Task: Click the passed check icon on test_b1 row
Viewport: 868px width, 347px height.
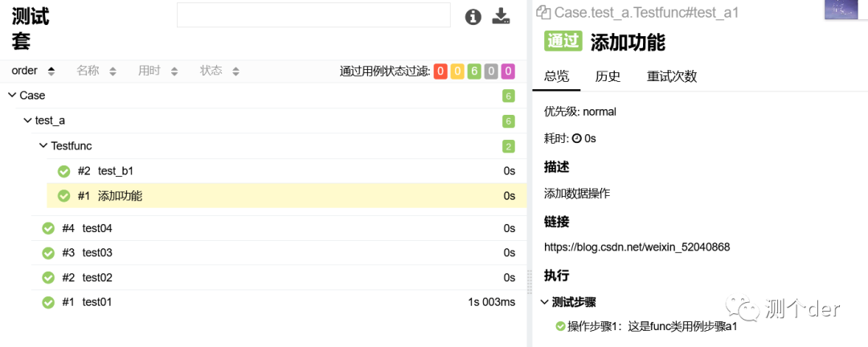Action: [64, 171]
